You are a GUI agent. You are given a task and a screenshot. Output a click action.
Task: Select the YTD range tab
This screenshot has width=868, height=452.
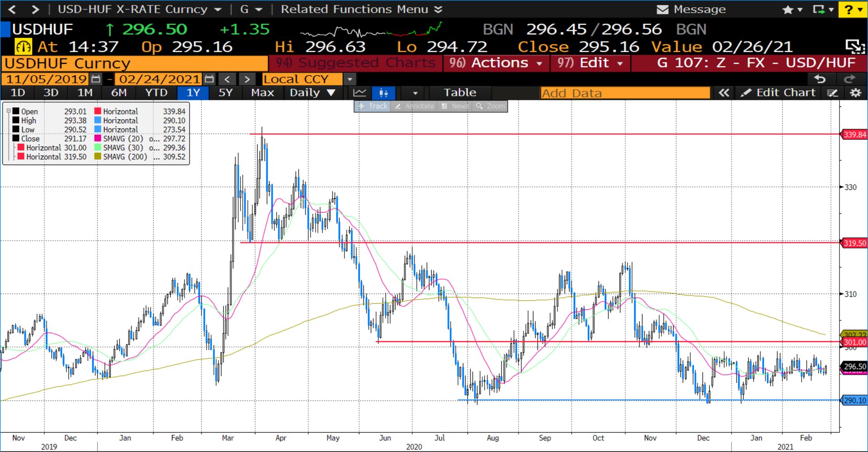tap(156, 93)
